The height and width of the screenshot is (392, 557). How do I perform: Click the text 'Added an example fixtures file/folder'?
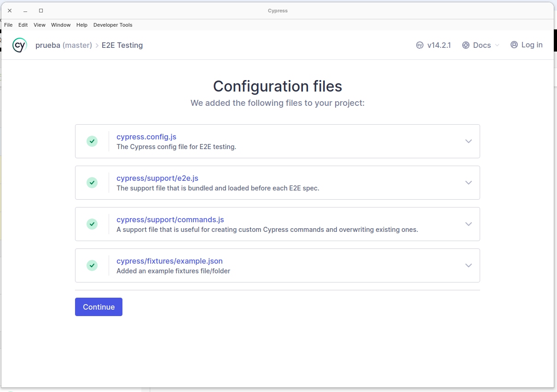[x=173, y=271]
